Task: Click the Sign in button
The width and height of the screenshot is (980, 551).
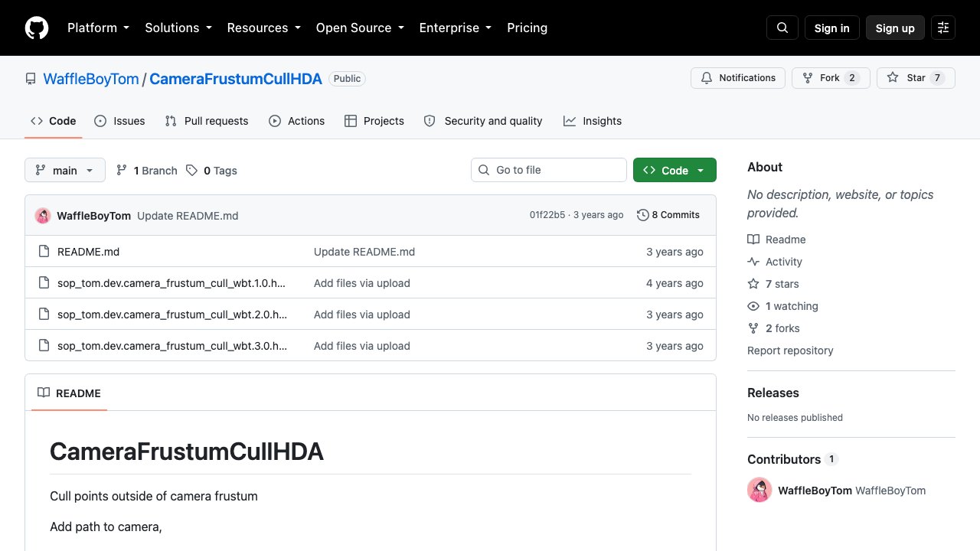Action: pyautogui.click(x=832, y=28)
